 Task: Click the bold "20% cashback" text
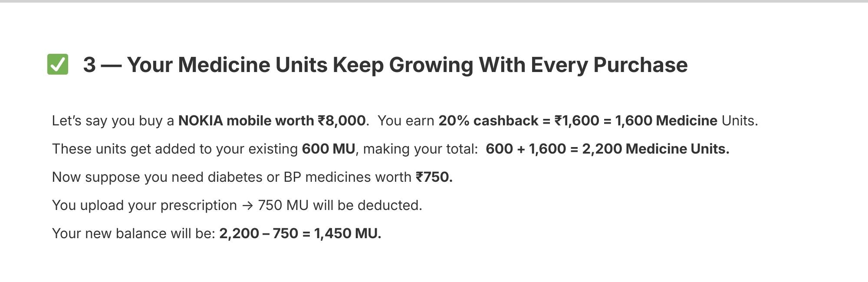coord(488,121)
